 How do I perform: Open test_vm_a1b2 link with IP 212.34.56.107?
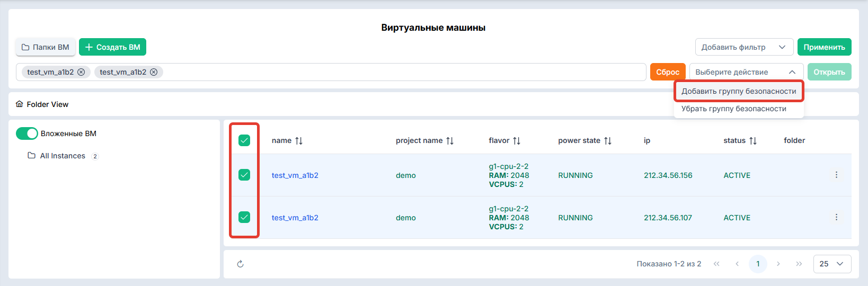coord(295,218)
